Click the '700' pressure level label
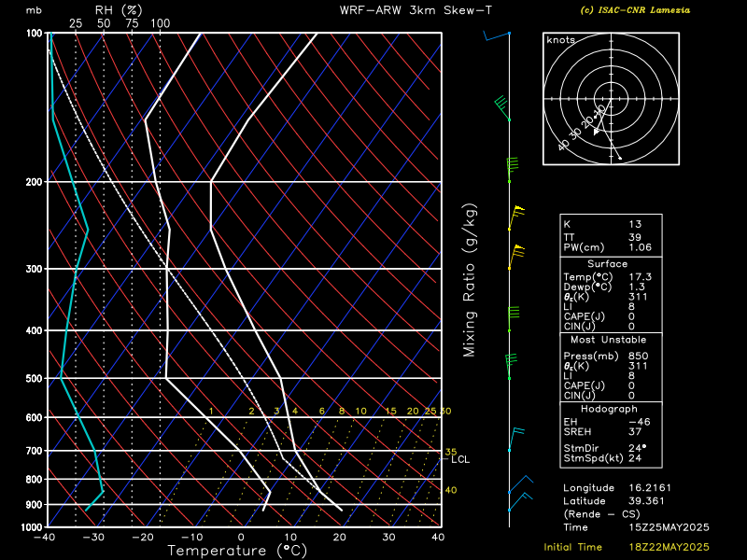 (x=34, y=451)
